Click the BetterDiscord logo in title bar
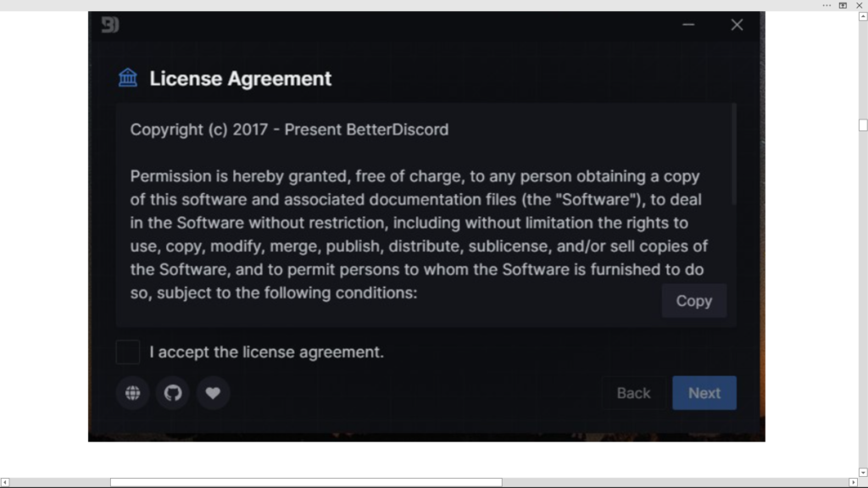The height and width of the screenshot is (488, 868). 110,25
